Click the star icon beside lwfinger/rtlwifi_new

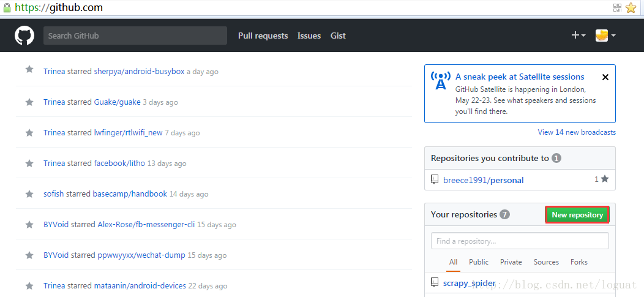tap(29, 133)
